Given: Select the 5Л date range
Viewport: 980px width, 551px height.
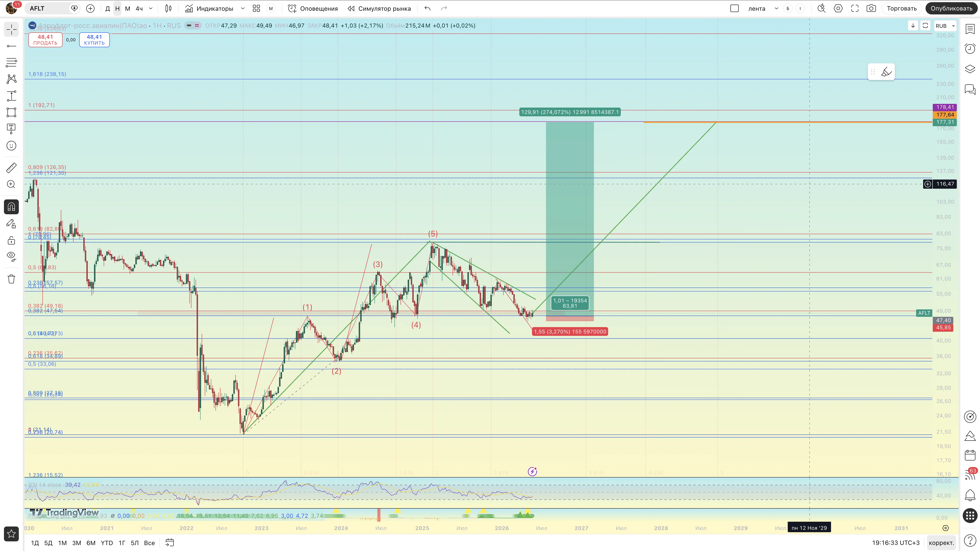Looking at the screenshot, I should [135, 543].
